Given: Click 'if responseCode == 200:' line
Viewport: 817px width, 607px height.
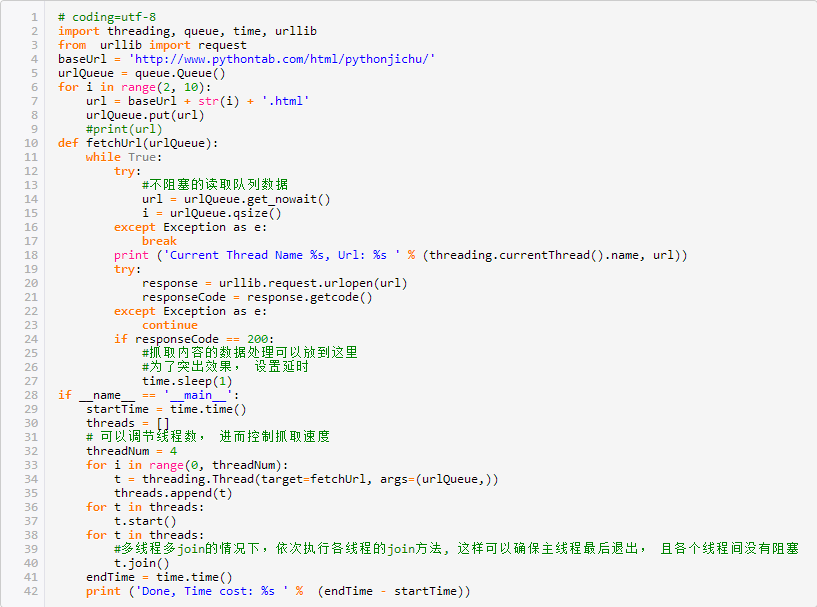Looking at the screenshot, I should [194, 339].
